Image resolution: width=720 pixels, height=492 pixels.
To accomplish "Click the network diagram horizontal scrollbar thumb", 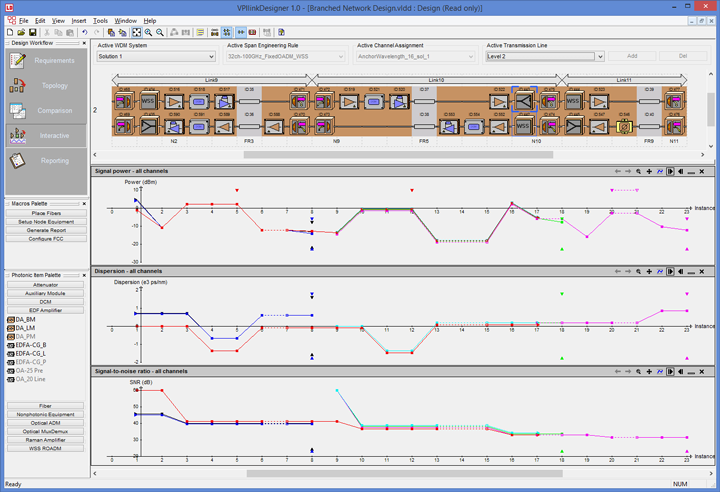I will [x=398, y=155].
